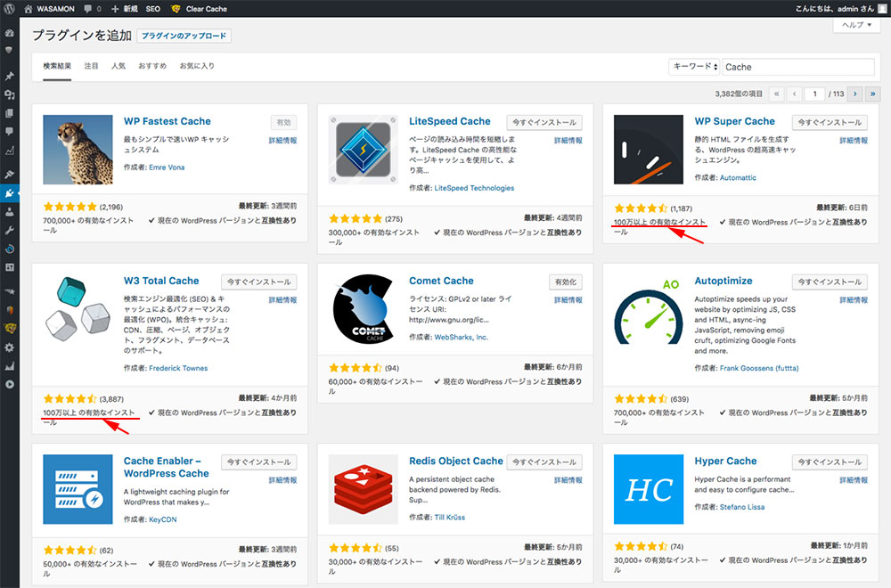Select 検索結果 tab
This screenshot has width=891, height=588.
click(x=57, y=66)
